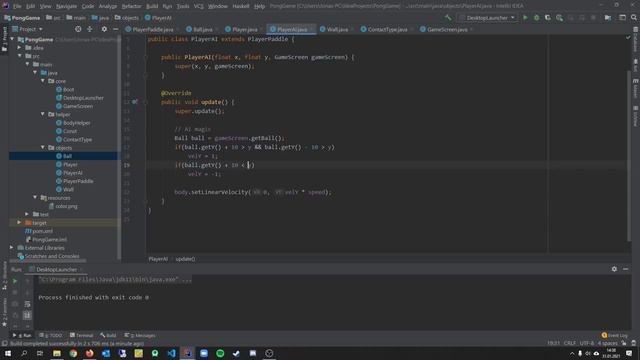Collapse the objects package
The height and width of the screenshot is (360, 640).
pos(43,147)
